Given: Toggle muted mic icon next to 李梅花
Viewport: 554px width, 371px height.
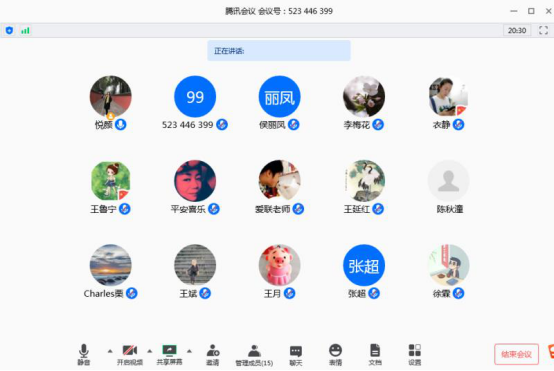Looking at the screenshot, I should pos(378,124).
